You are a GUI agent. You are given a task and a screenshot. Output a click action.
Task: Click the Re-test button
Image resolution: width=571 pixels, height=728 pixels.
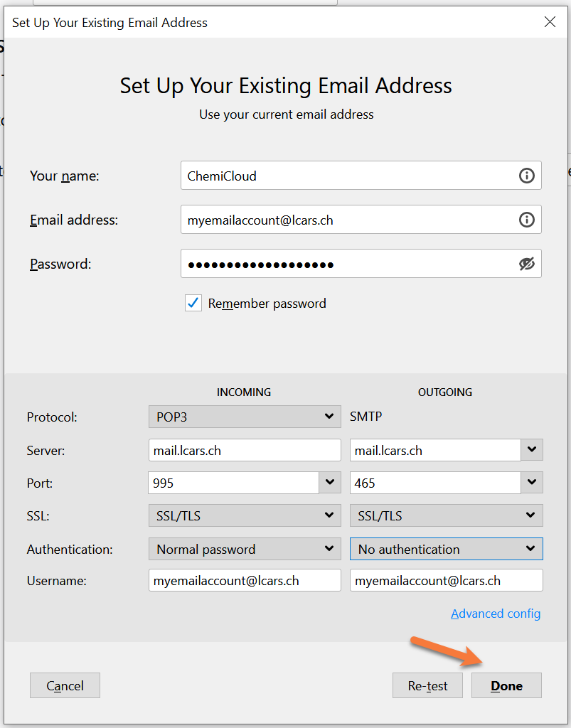(x=427, y=685)
